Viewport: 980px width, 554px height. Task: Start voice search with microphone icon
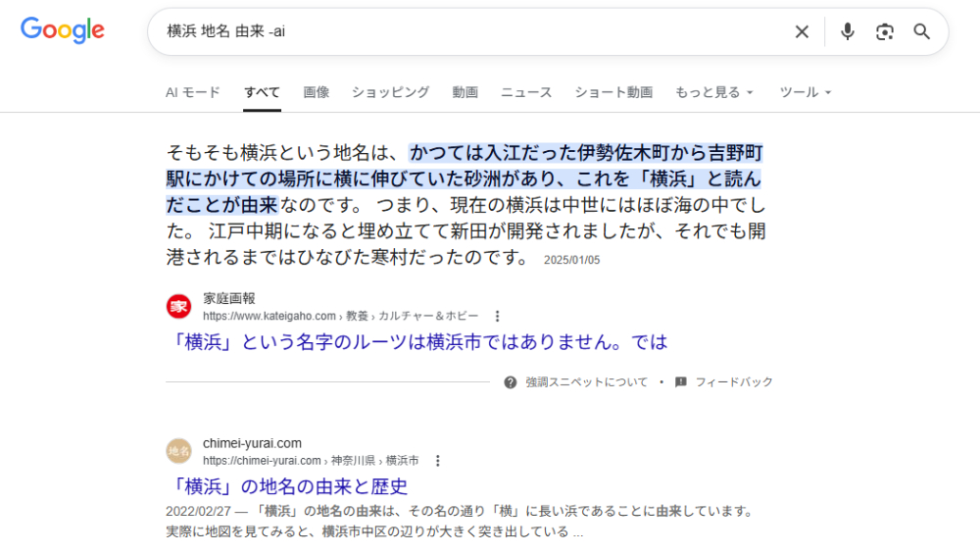coord(847,32)
